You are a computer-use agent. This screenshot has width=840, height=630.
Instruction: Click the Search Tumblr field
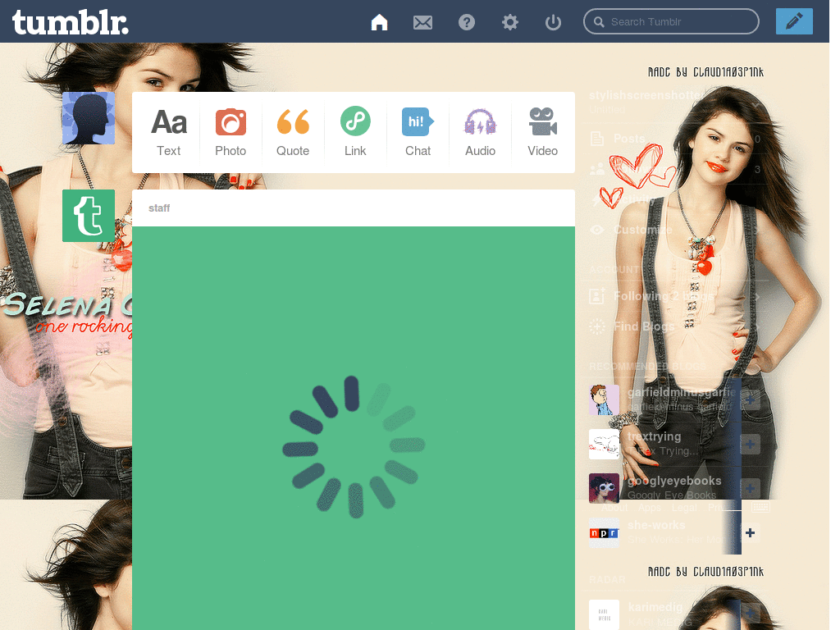[x=671, y=21]
